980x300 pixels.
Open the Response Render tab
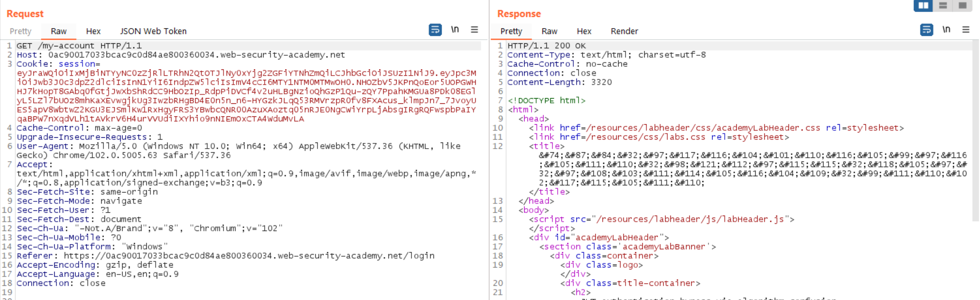pyautogui.click(x=624, y=31)
